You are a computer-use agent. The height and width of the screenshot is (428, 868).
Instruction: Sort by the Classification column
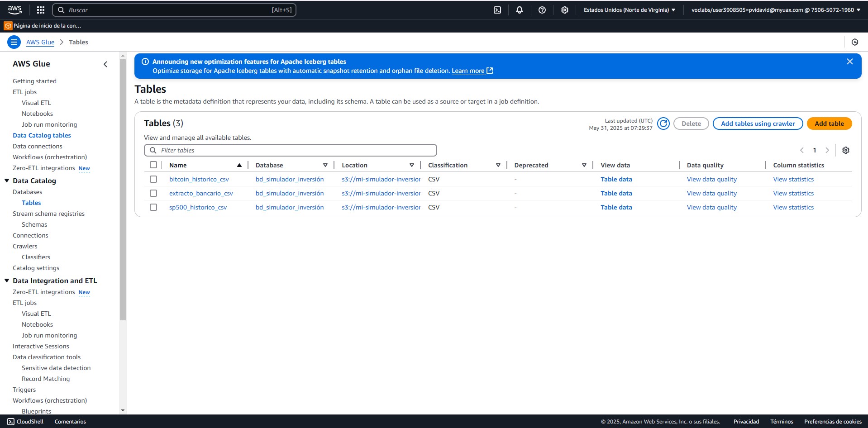498,165
